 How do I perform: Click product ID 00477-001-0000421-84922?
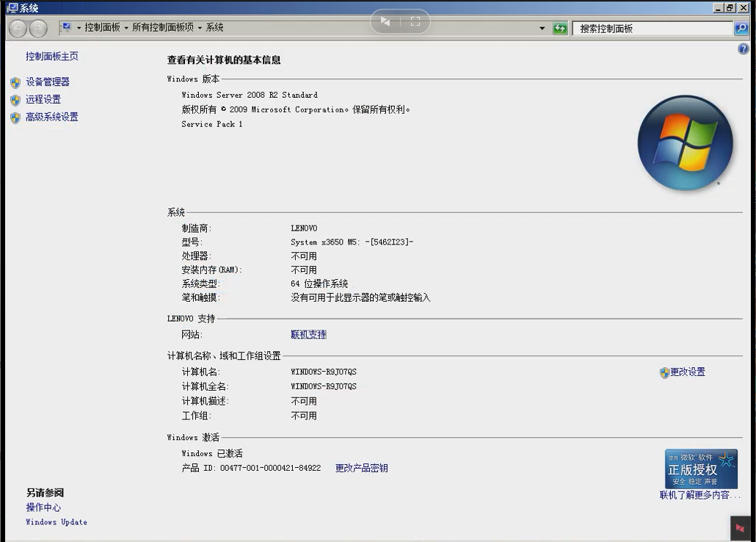pyautogui.click(x=271, y=468)
